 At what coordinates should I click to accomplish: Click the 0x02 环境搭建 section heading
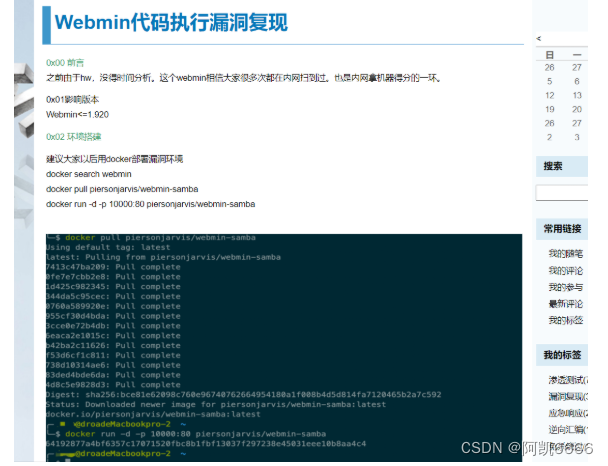73,137
